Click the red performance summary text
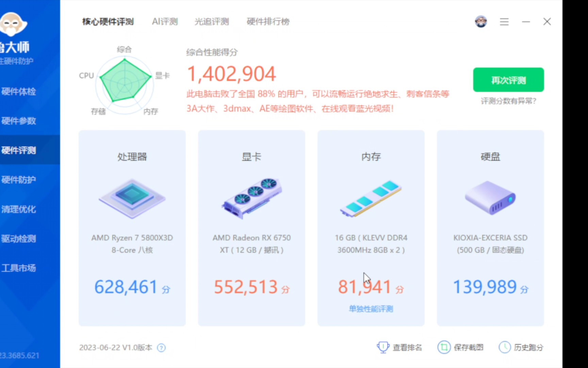The width and height of the screenshot is (588, 368). [x=318, y=101]
